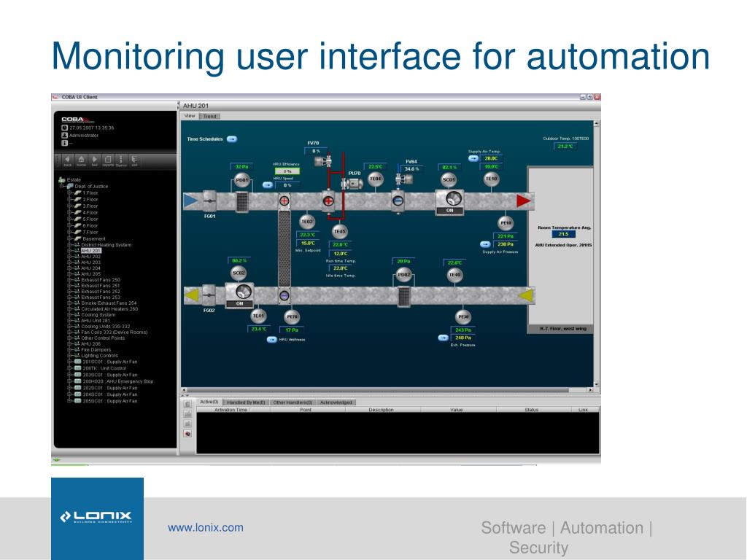Select the TE45 temperature sensor
Image resolution: width=747 pixels, height=560 pixels.
pos(339,231)
